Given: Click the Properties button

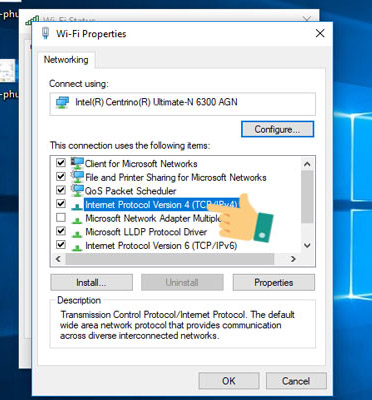Looking at the screenshot, I should coord(274,283).
